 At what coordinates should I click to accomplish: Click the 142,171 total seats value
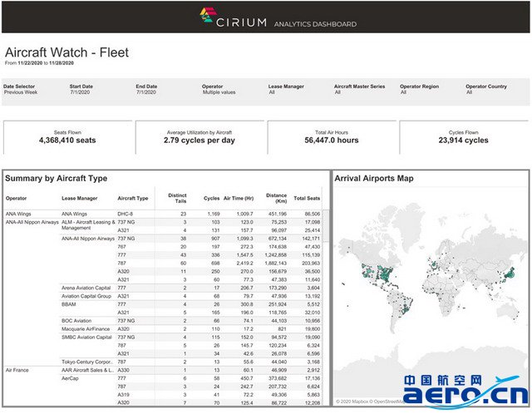pyautogui.click(x=311, y=239)
